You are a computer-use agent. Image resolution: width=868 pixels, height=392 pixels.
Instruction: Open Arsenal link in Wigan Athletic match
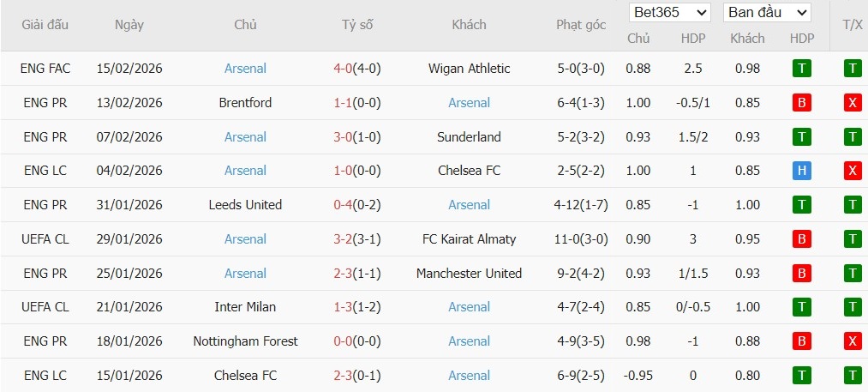[245, 69]
